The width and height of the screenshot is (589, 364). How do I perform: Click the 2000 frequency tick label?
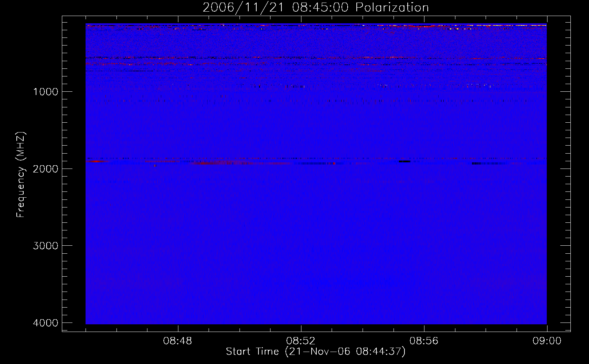pyautogui.click(x=46, y=169)
